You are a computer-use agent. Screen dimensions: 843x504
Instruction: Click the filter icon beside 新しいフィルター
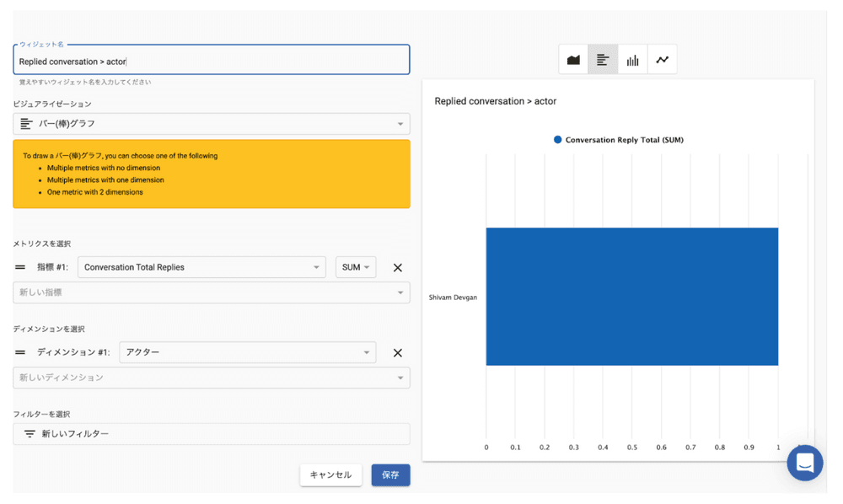pyautogui.click(x=30, y=434)
